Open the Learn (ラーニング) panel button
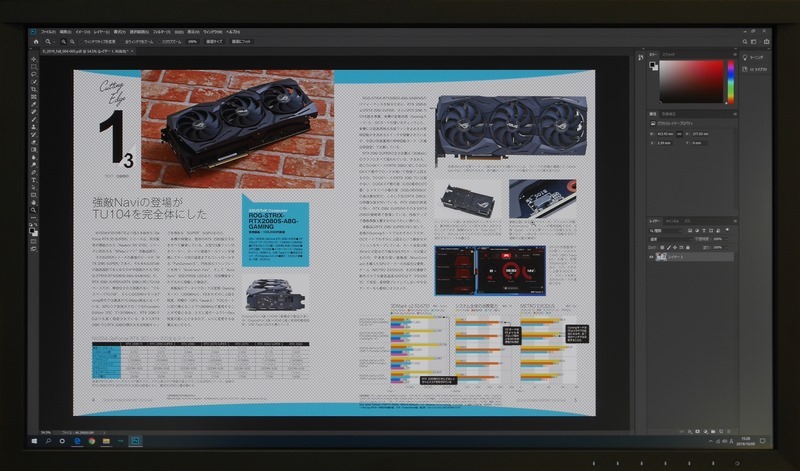This screenshot has width=800, height=471. 753,57
